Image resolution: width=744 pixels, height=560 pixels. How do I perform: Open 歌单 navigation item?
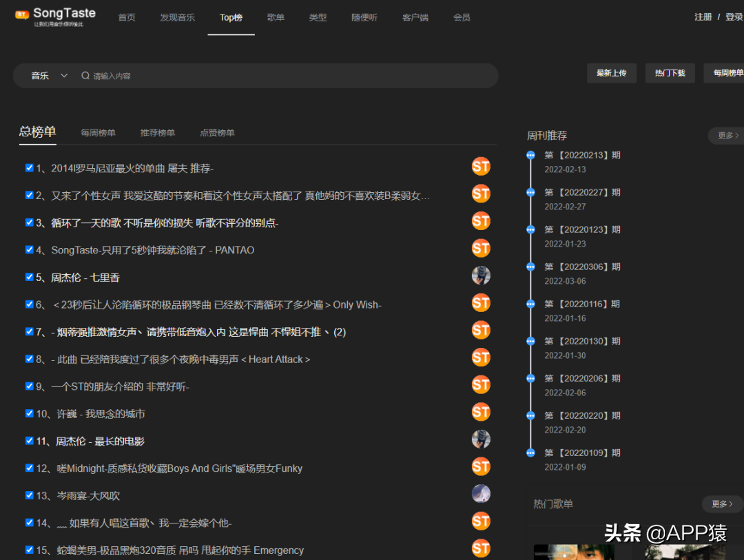[x=276, y=17]
